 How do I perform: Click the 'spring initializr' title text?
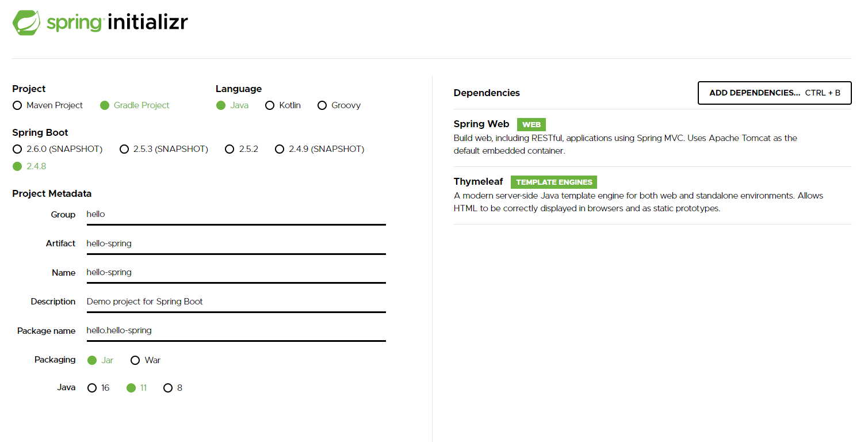(x=117, y=22)
